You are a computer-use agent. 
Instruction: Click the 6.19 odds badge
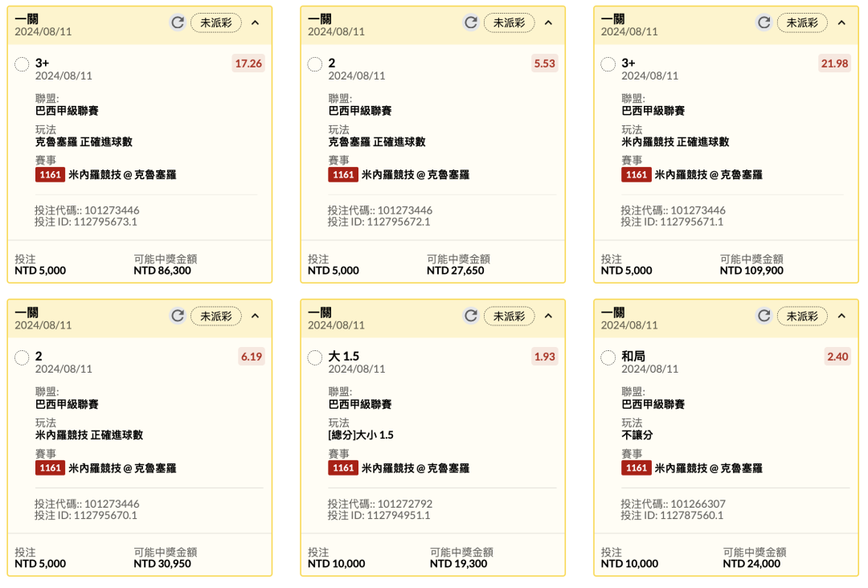click(x=252, y=357)
